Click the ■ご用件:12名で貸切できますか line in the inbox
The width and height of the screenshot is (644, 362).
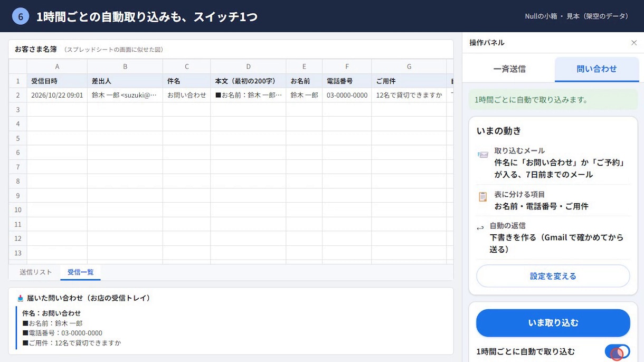pos(72,344)
